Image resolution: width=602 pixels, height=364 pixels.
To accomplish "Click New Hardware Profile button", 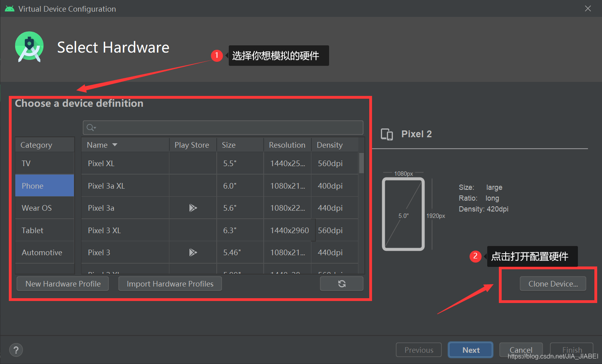I will click(x=63, y=284).
